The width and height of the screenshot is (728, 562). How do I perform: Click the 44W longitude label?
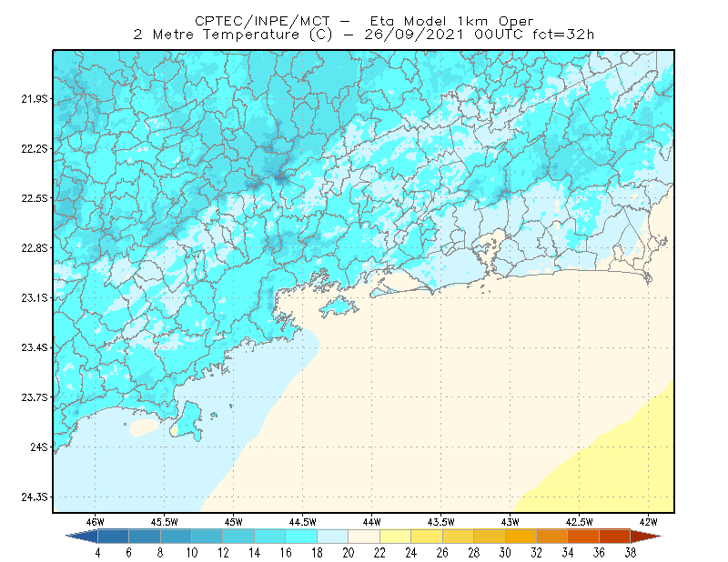372,522
